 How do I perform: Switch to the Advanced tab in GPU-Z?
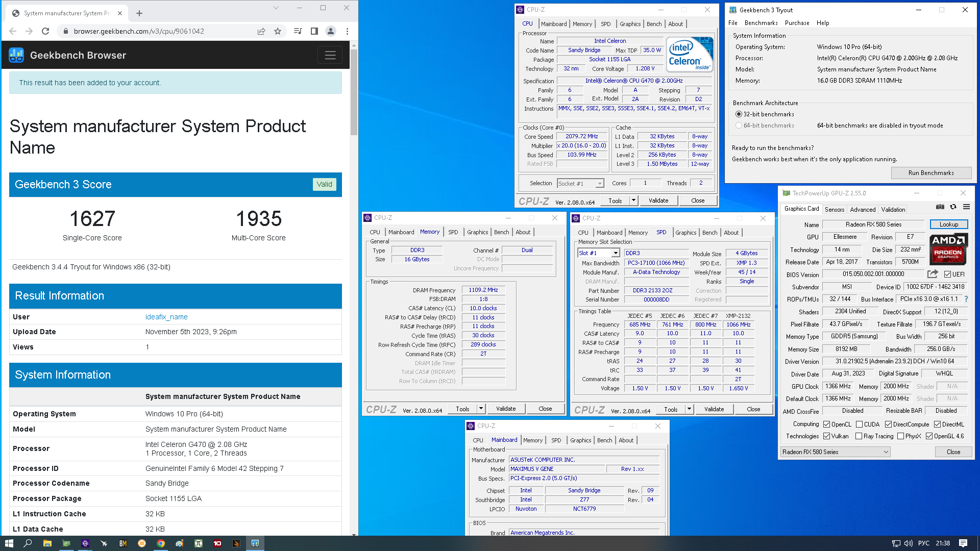tap(863, 210)
